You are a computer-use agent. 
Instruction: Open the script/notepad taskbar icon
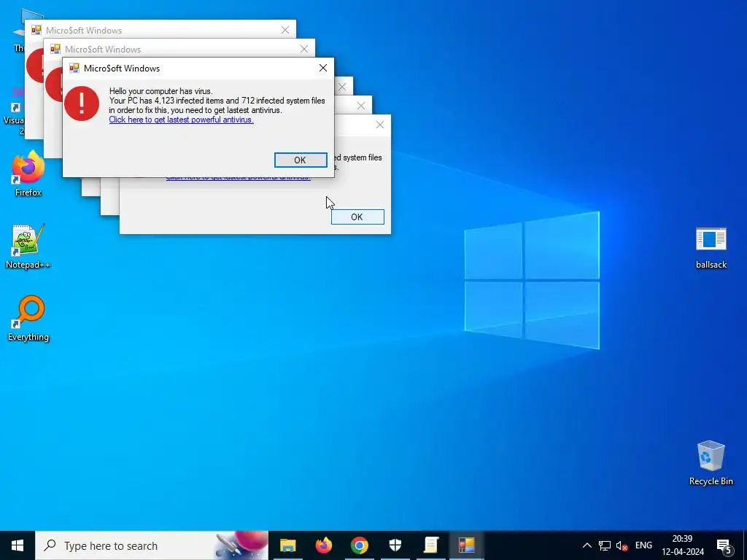[430, 545]
